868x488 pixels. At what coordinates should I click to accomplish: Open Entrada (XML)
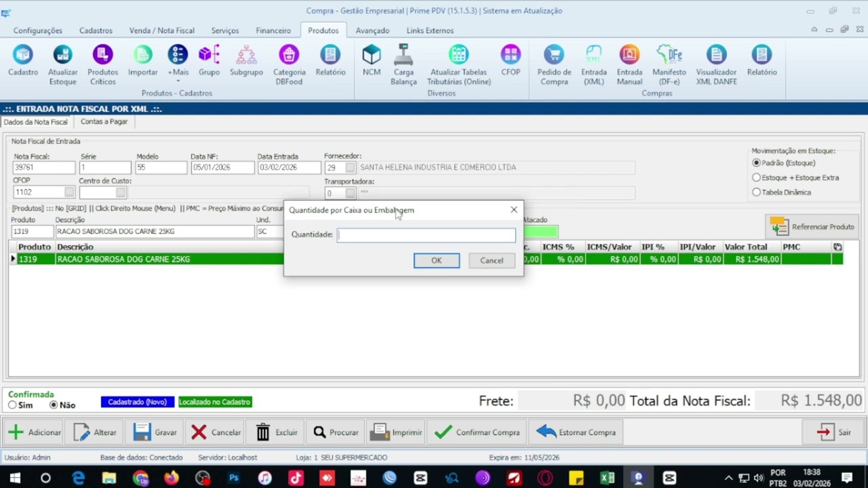click(594, 65)
